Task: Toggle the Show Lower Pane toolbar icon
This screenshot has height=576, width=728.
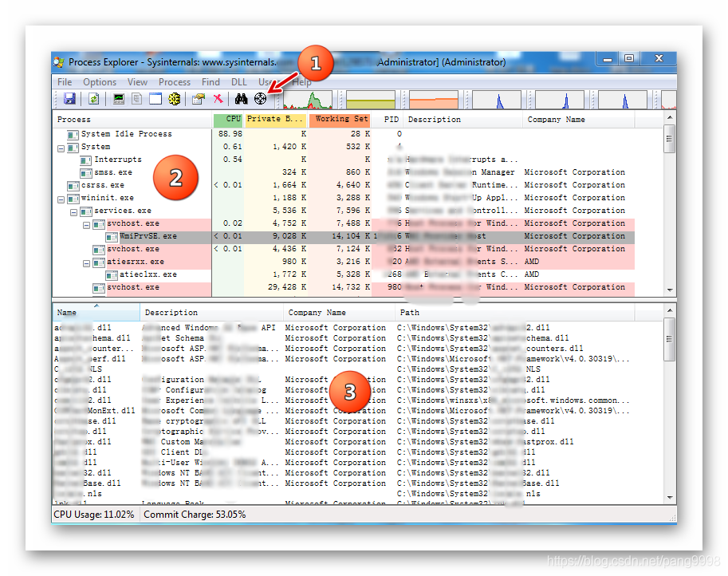Action: pos(155,99)
